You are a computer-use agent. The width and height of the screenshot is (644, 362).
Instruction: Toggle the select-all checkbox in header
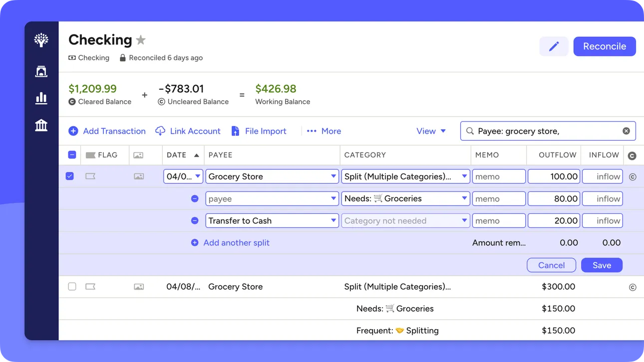[72, 155]
